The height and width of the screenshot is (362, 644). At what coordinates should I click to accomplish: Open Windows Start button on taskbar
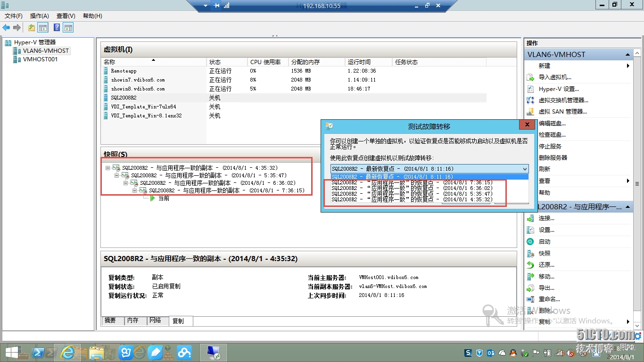point(12,352)
